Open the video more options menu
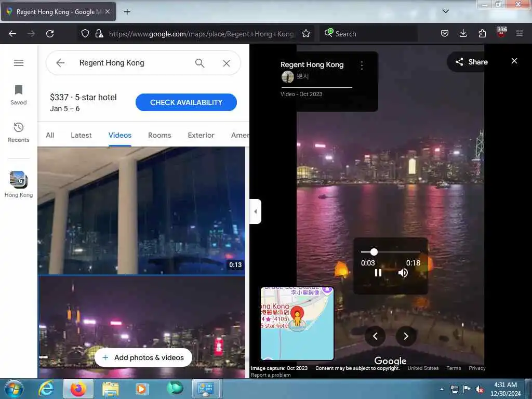This screenshot has height=399, width=532. (x=362, y=65)
